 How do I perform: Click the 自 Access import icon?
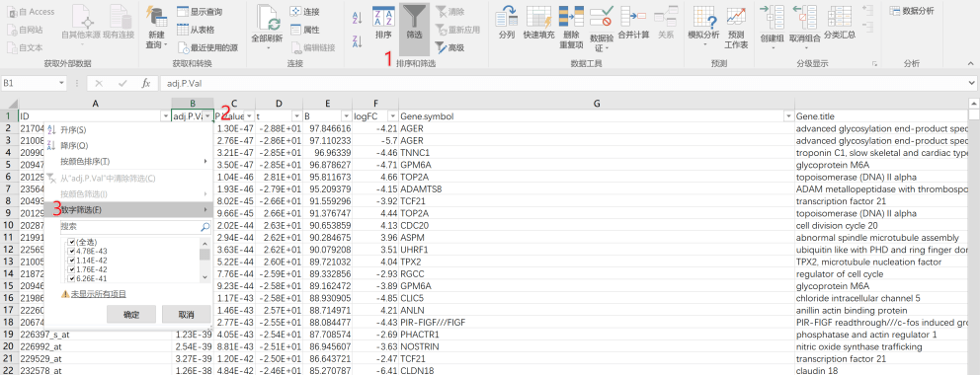[12, 11]
